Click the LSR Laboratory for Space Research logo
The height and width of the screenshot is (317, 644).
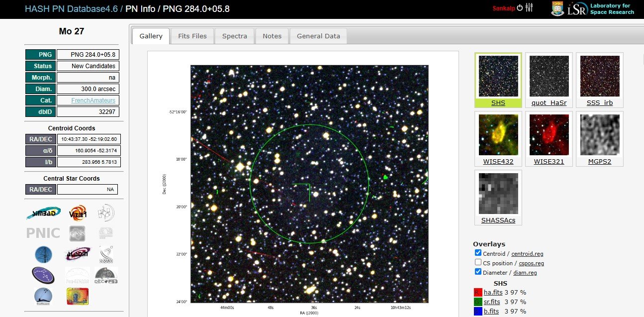601,9
